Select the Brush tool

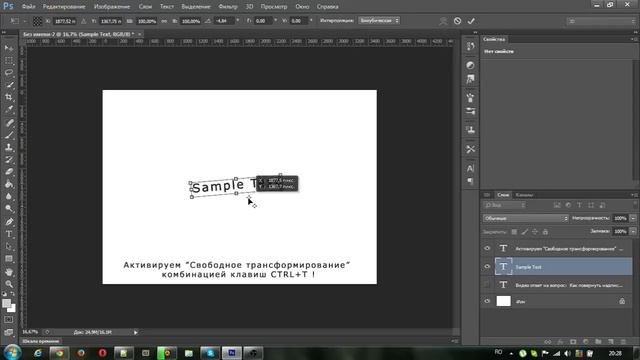9,135
